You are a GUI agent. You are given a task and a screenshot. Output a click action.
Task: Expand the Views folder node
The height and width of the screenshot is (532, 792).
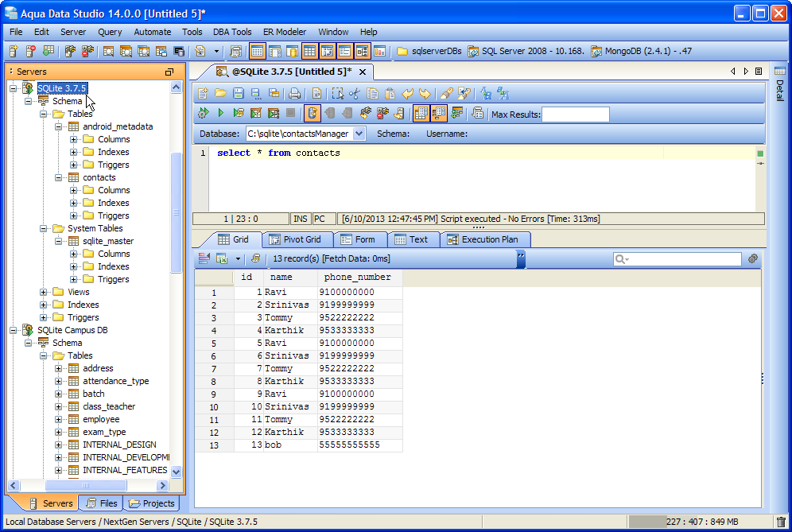[44, 292]
